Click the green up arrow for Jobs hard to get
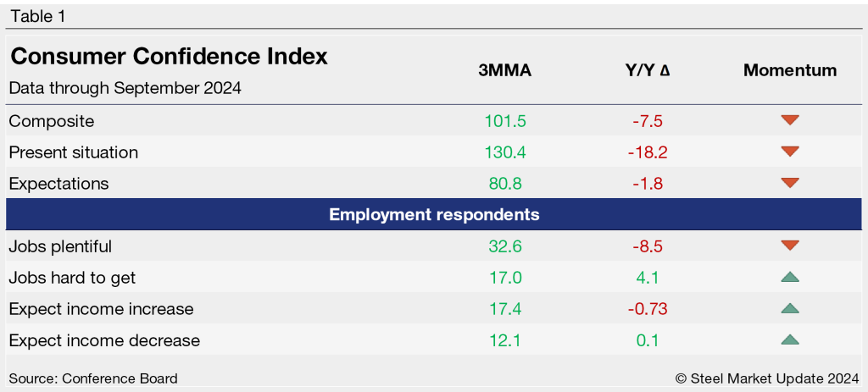Image resolution: width=868 pixels, height=392 pixels. tap(790, 277)
